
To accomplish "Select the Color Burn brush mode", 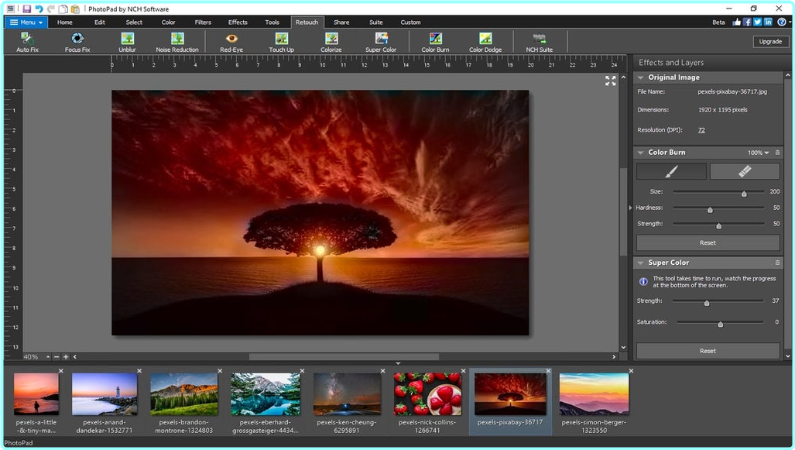I will click(x=671, y=171).
